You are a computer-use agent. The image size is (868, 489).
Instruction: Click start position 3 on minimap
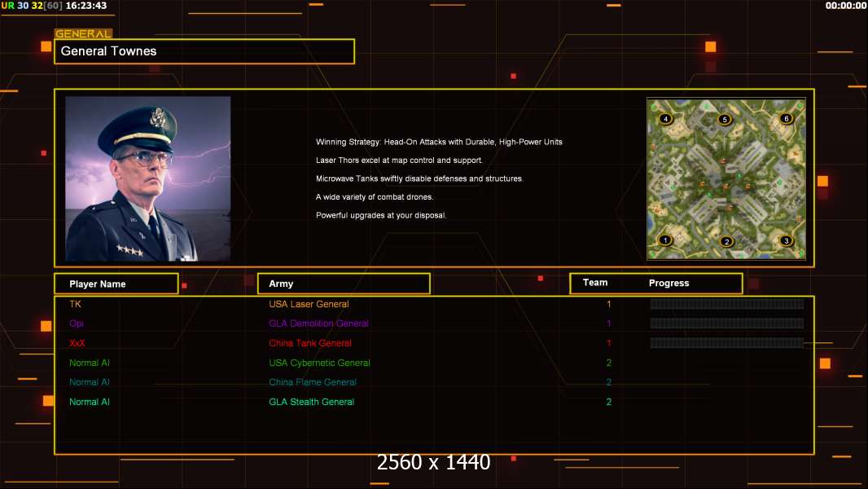tap(786, 240)
